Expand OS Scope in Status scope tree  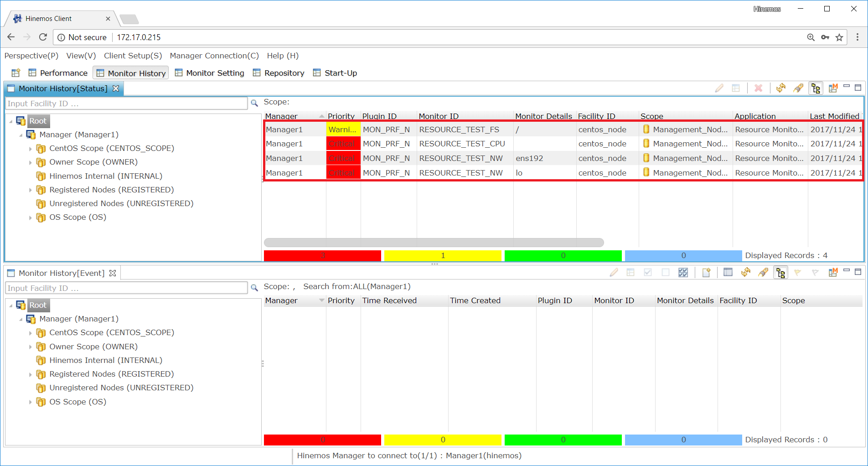31,218
